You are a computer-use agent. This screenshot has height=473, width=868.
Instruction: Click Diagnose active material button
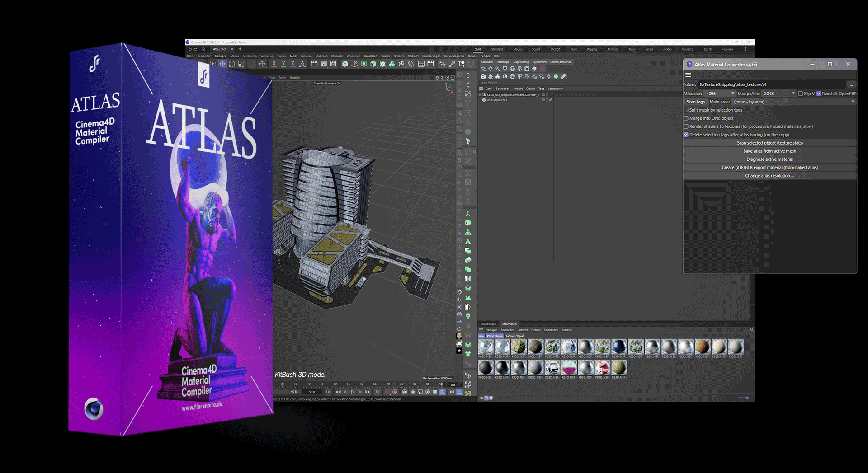(770, 159)
